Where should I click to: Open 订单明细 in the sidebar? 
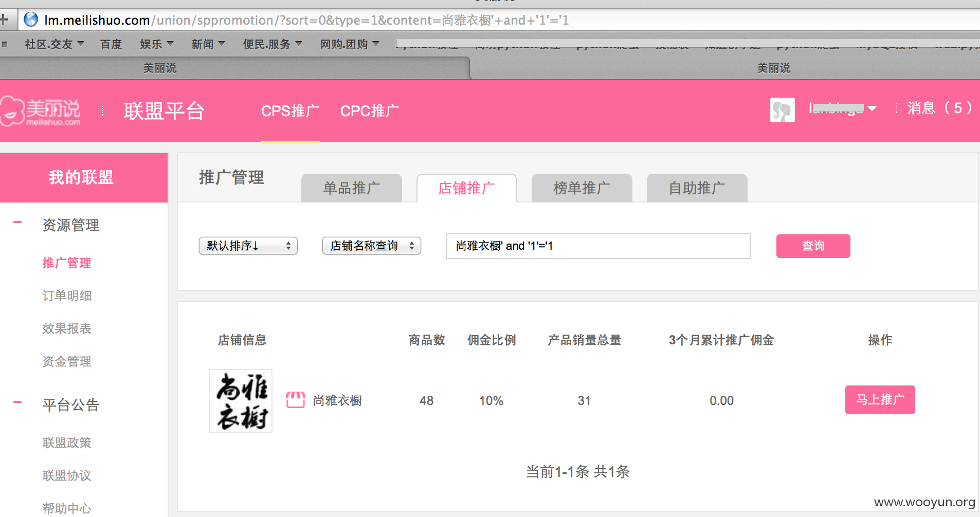pyautogui.click(x=67, y=296)
